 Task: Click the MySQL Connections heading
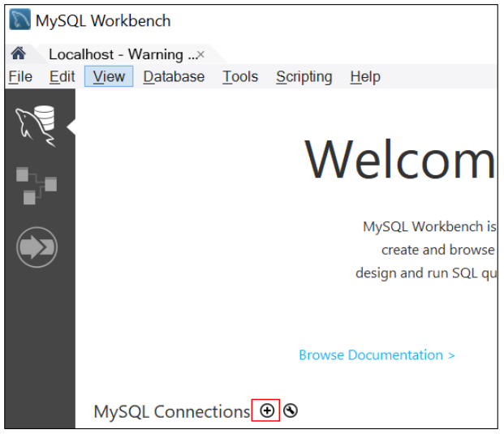tap(171, 411)
